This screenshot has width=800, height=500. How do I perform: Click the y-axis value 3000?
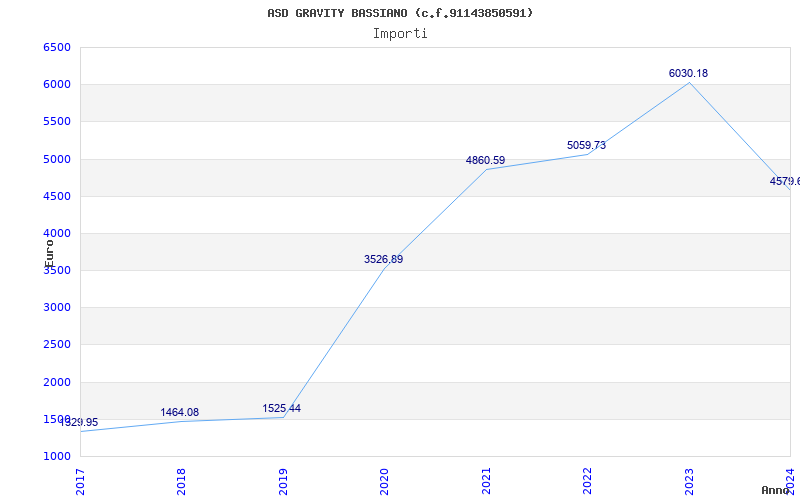pyautogui.click(x=57, y=308)
